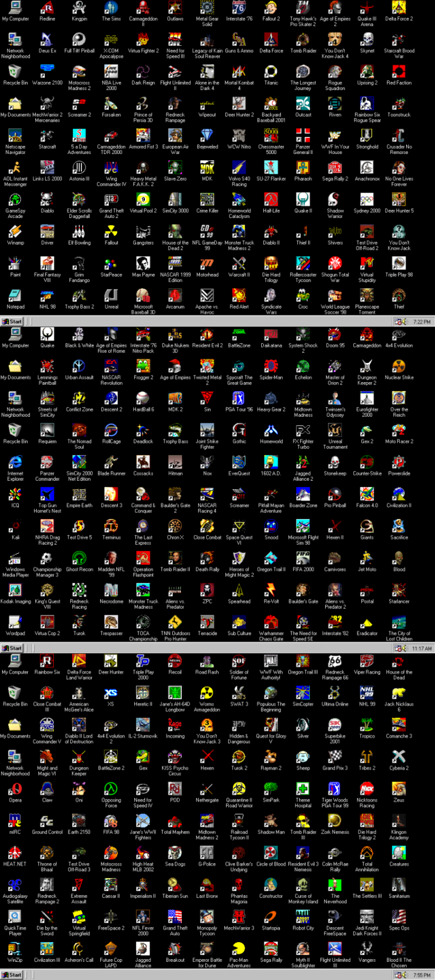435x980 pixels.
Task: Open the Tropico game icon
Action: pyautogui.click(x=367, y=725)
